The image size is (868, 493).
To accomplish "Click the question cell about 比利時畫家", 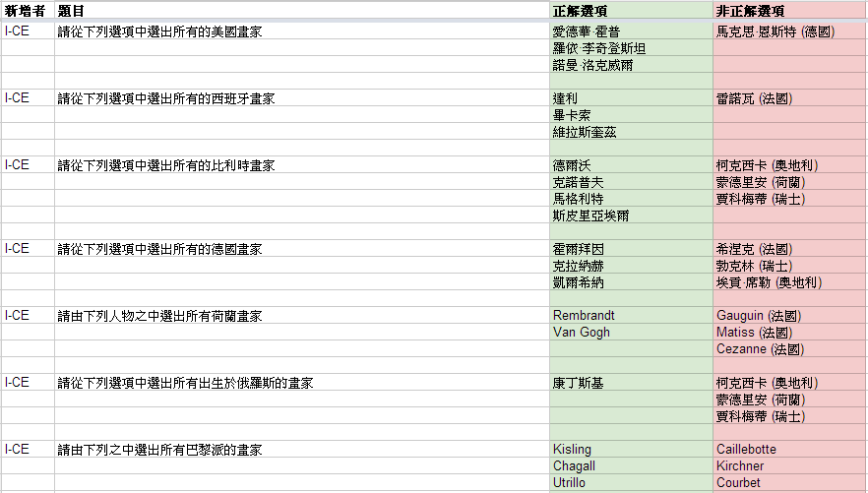I will [302, 165].
